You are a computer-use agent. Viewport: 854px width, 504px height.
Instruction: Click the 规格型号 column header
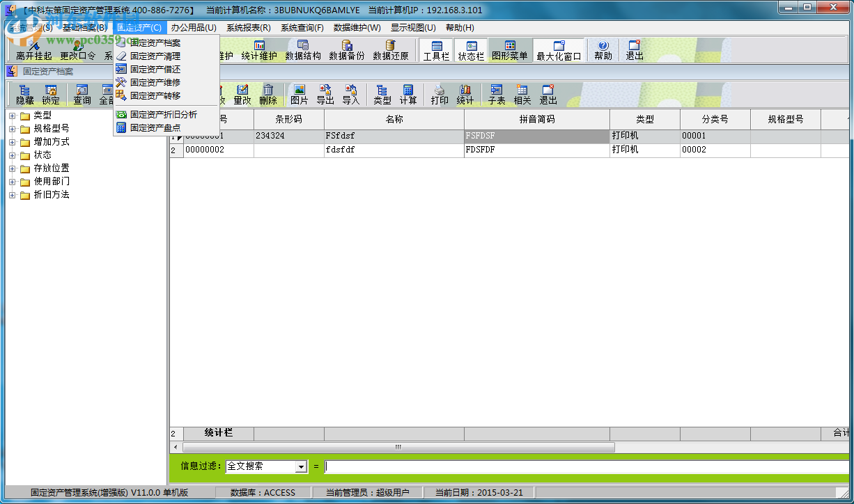pos(786,120)
